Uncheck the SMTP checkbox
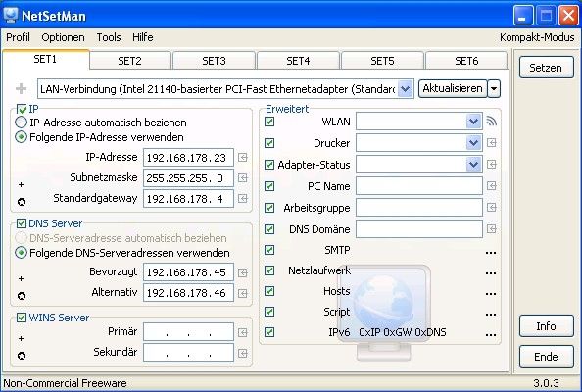Screen dimensions: 582x392 coord(269,250)
